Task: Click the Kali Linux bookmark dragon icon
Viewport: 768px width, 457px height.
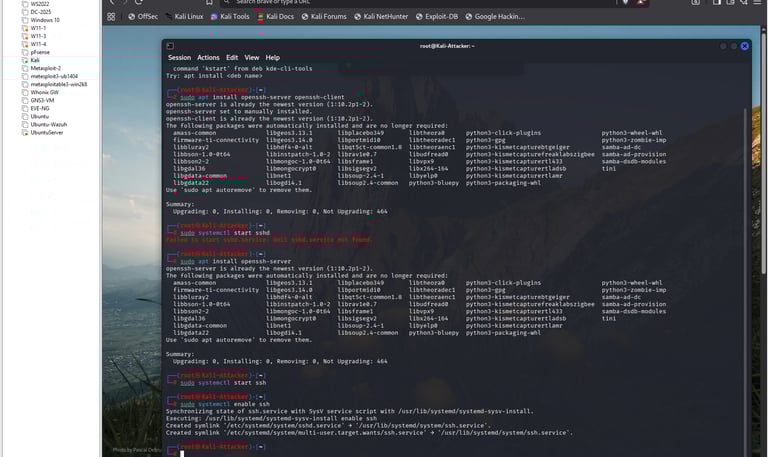Action: [169, 17]
